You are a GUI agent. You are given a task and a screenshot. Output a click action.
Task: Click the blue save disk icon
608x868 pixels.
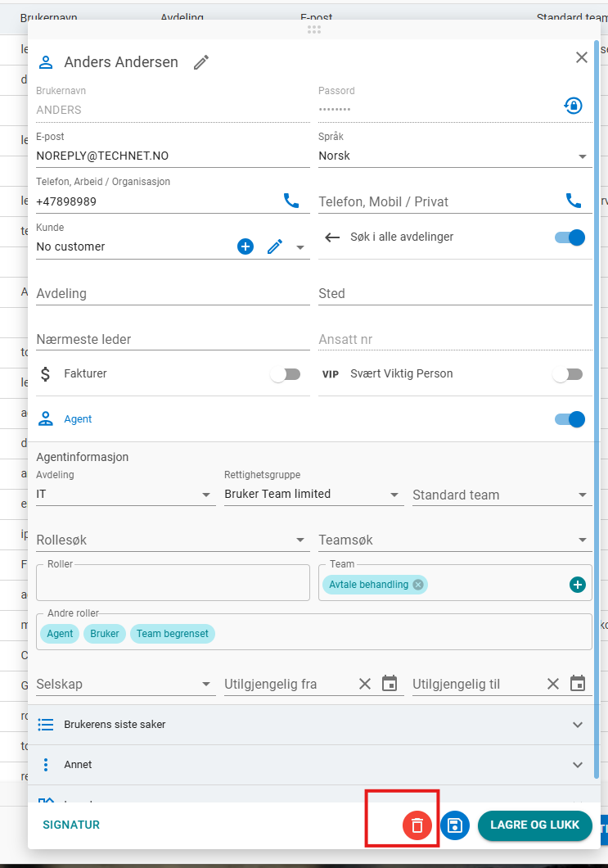coord(455,825)
